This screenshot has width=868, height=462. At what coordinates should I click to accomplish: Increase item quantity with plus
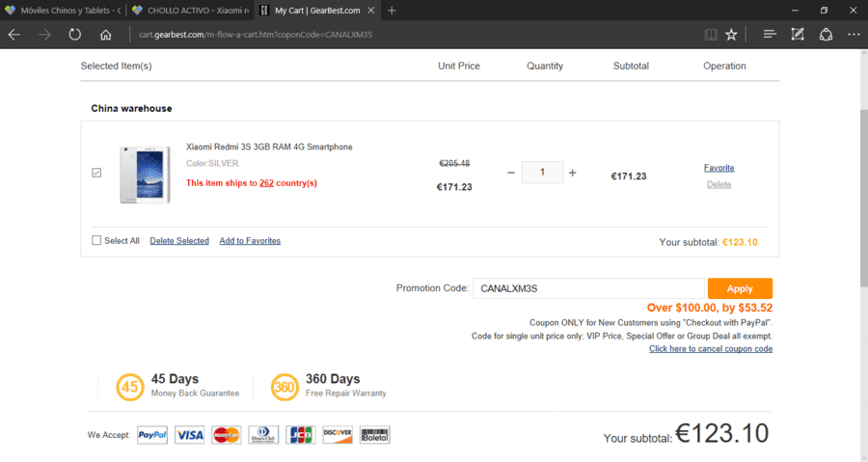572,173
